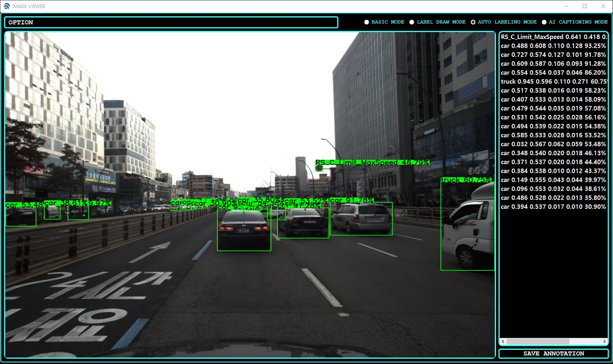This screenshot has width=613, height=364.
Task: Select the car 0.371 0.537 44.40% row
Action: [x=554, y=162]
